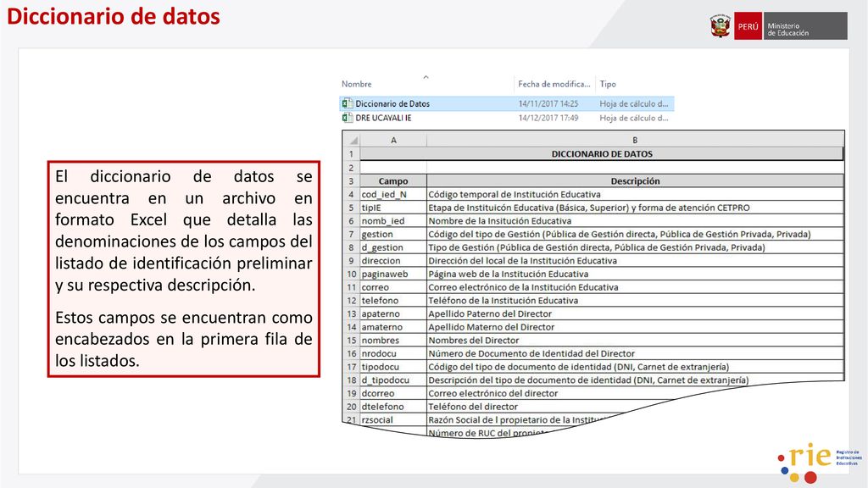Click the telefono cell in row 12
The image size is (868, 488).
tap(393, 301)
